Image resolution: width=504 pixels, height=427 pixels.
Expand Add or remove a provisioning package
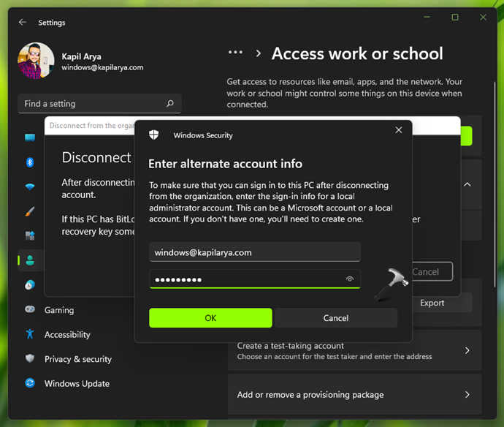467,395
